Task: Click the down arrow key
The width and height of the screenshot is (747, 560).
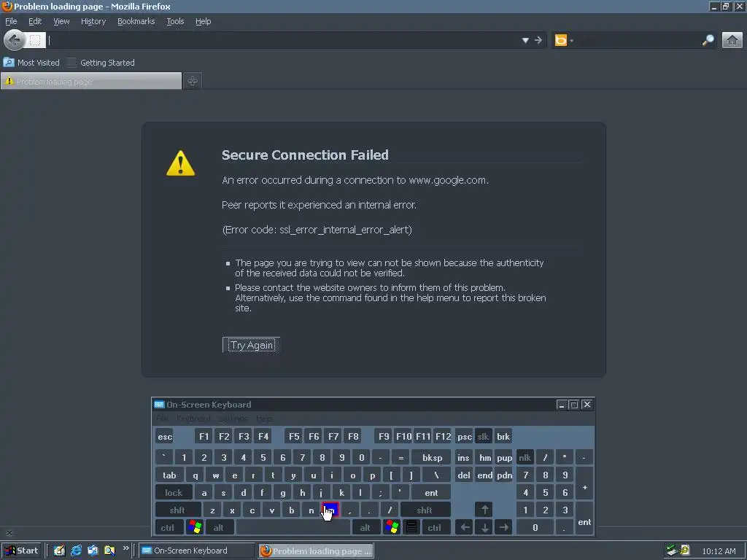Action: [x=484, y=528]
